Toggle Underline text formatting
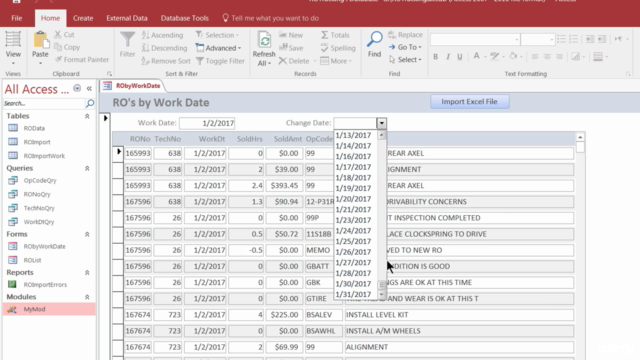 click(x=460, y=57)
